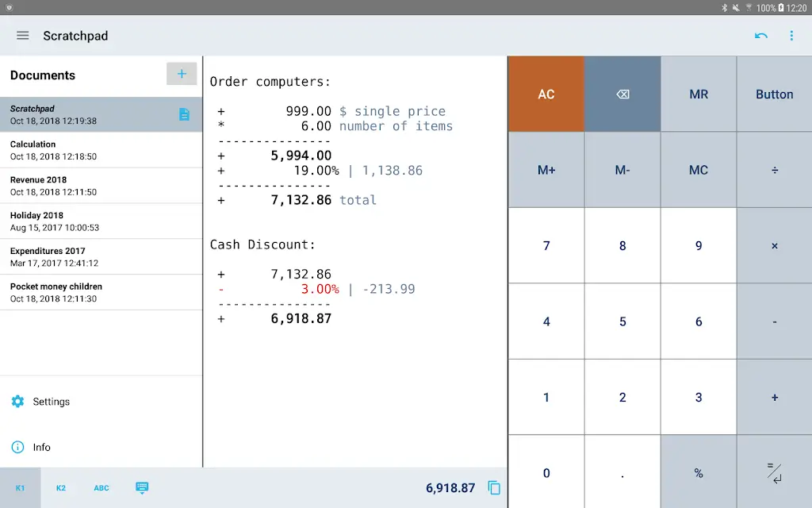This screenshot has width=812, height=508.
Task: Switch to the K2 keypad layout
Action: click(61, 488)
